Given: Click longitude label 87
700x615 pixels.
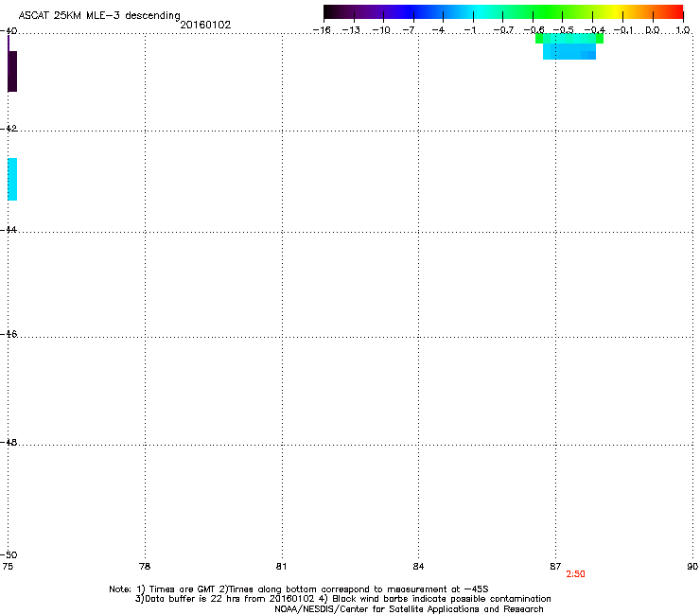Looking at the screenshot, I should coord(555,567).
